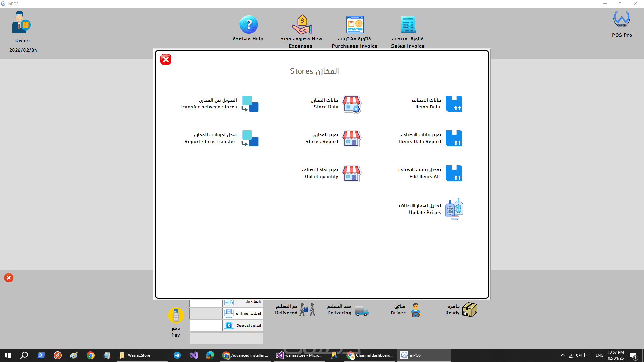644x362 pixels.
Task: Click Transfer between stores icon
Action: pyautogui.click(x=250, y=104)
